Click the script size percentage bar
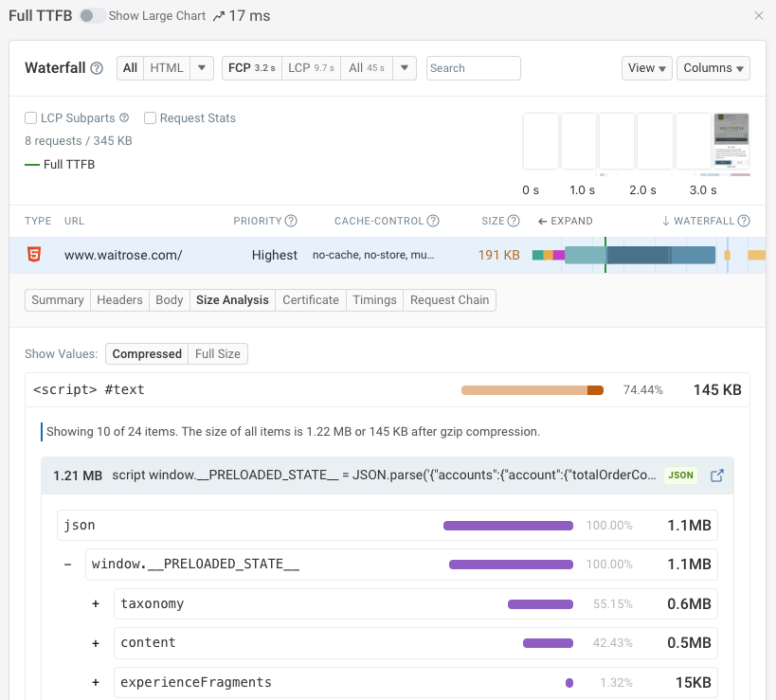Screen dimensions: 776x700 [531, 388]
